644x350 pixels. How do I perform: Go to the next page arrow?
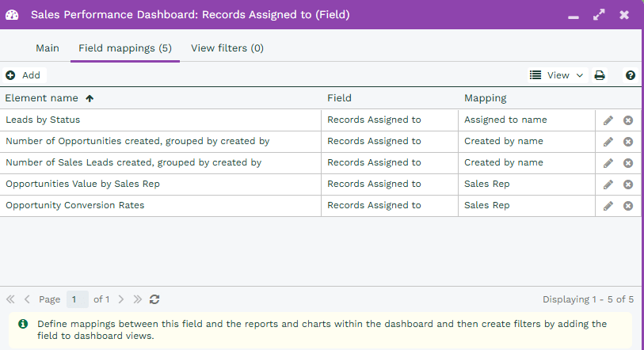tap(121, 299)
